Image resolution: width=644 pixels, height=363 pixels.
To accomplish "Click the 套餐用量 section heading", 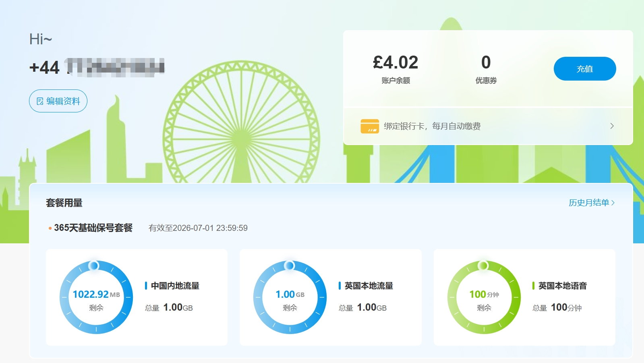I will tap(64, 203).
